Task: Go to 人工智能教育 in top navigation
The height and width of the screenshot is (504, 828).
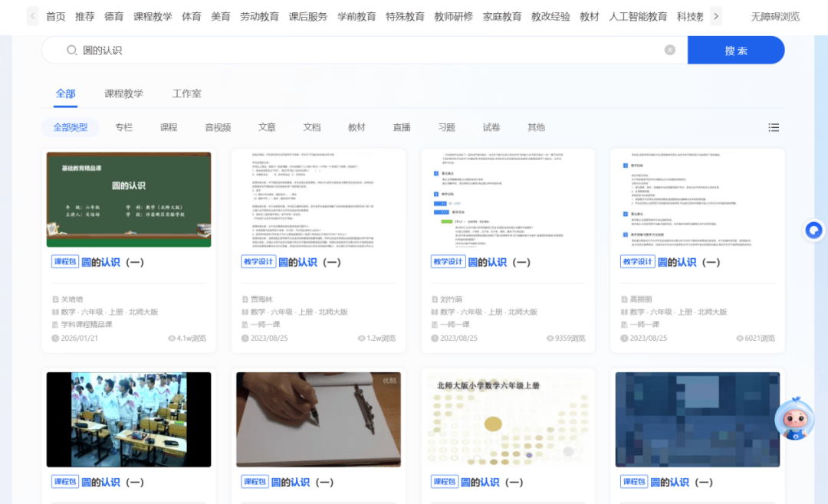Action: [x=638, y=16]
